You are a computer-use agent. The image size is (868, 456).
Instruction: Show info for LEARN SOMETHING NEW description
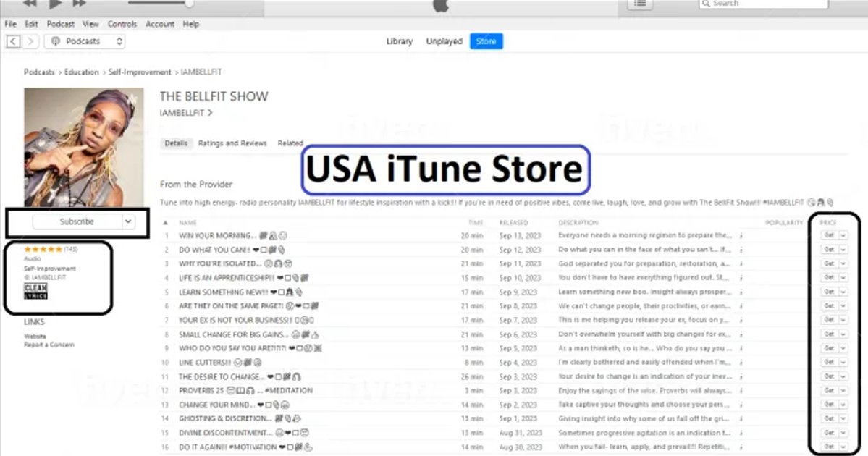tap(741, 292)
